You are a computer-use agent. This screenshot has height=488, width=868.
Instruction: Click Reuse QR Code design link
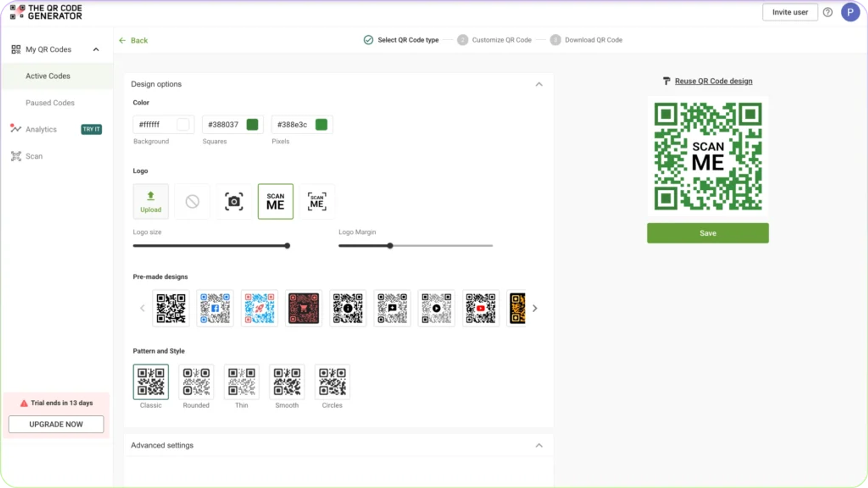(713, 81)
